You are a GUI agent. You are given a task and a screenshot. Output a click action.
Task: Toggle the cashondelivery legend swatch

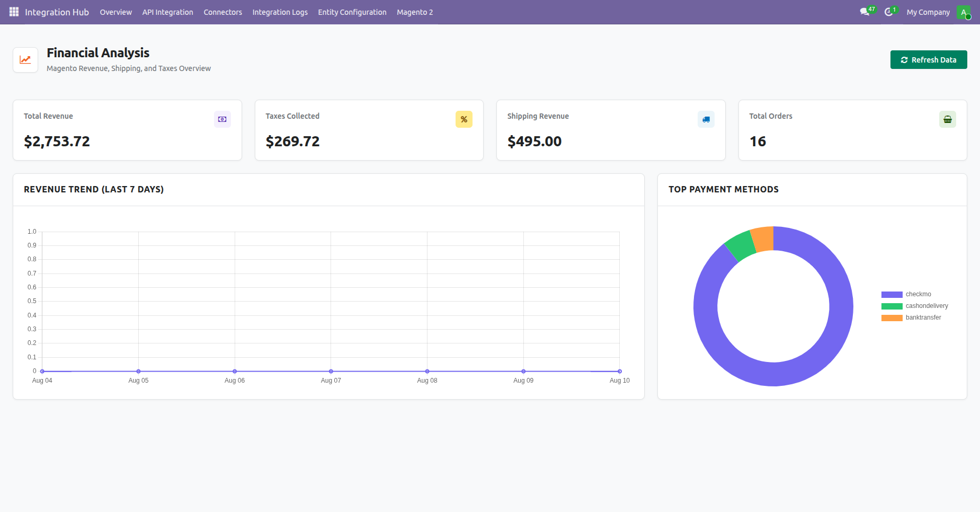[x=892, y=306]
